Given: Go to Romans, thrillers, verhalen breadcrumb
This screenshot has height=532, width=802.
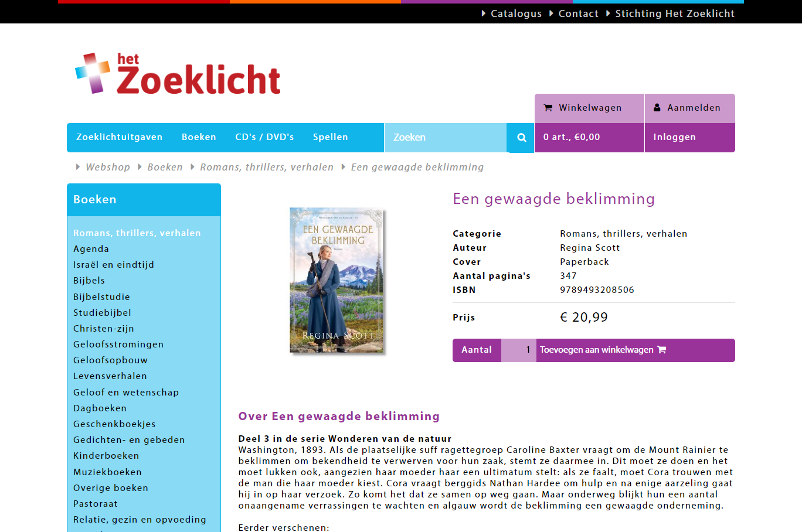Looking at the screenshot, I should [267, 168].
